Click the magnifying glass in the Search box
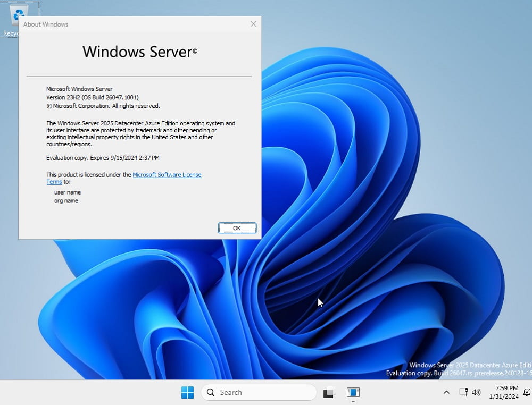 click(x=212, y=392)
